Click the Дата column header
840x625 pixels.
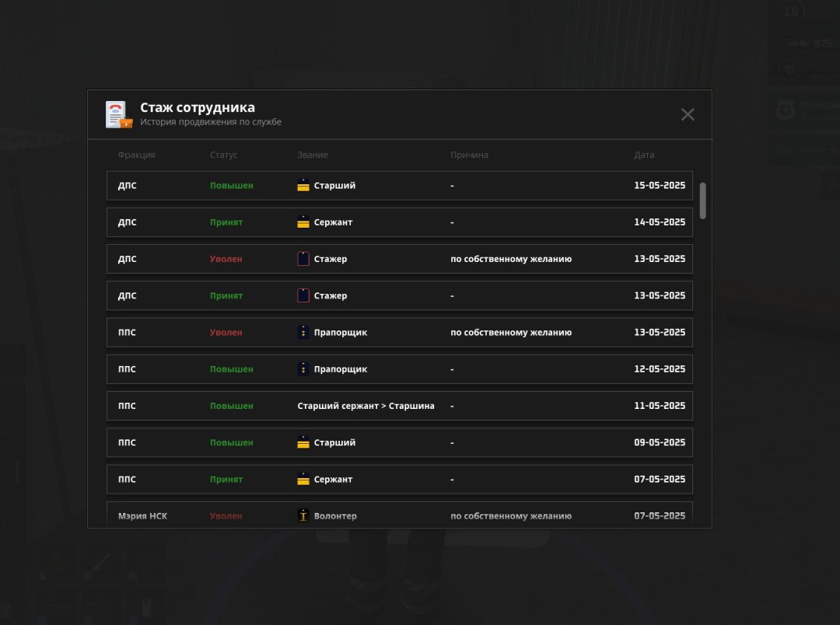[x=644, y=155]
